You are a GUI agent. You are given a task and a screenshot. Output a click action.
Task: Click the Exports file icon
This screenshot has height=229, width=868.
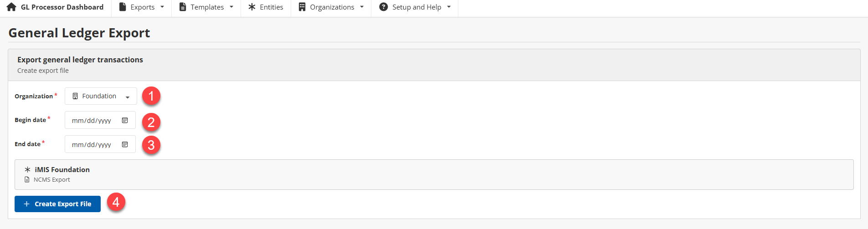[x=123, y=7]
